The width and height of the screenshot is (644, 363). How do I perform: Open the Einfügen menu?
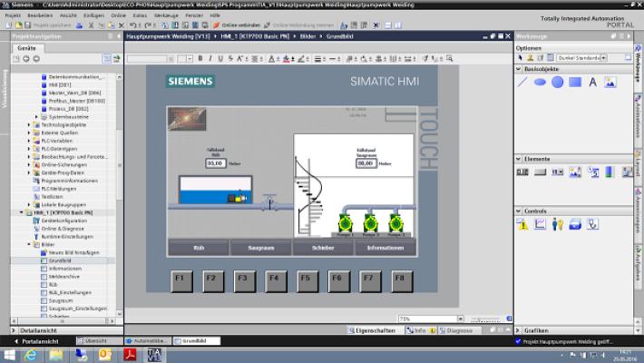93,15
